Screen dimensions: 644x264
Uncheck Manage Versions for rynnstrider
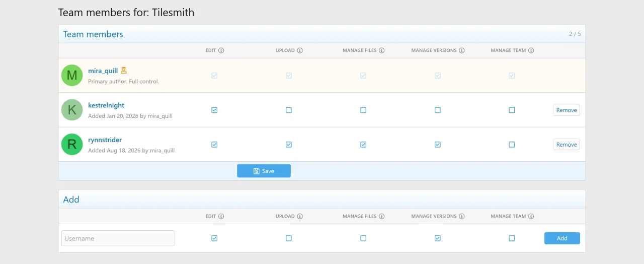click(x=438, y=144)
